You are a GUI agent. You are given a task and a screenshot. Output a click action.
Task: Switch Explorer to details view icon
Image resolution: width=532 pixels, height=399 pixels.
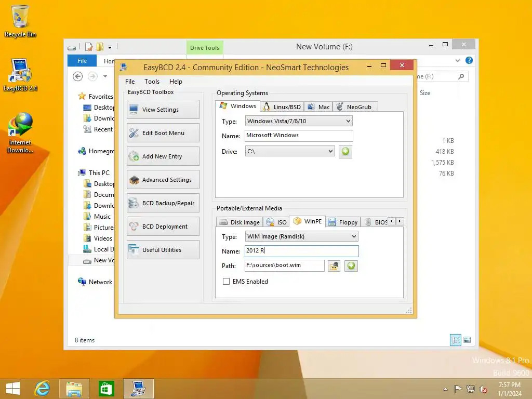[x=455, y=340]
